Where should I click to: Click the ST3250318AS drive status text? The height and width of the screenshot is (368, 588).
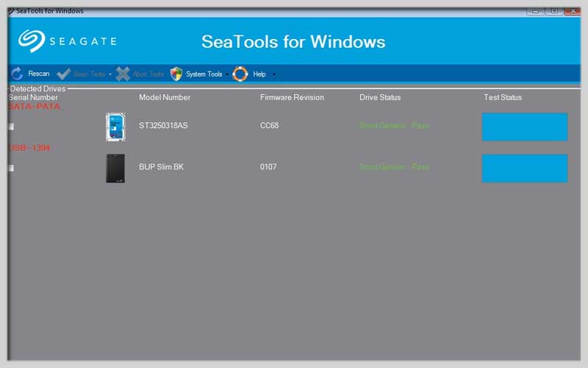(x=394, y=125)
